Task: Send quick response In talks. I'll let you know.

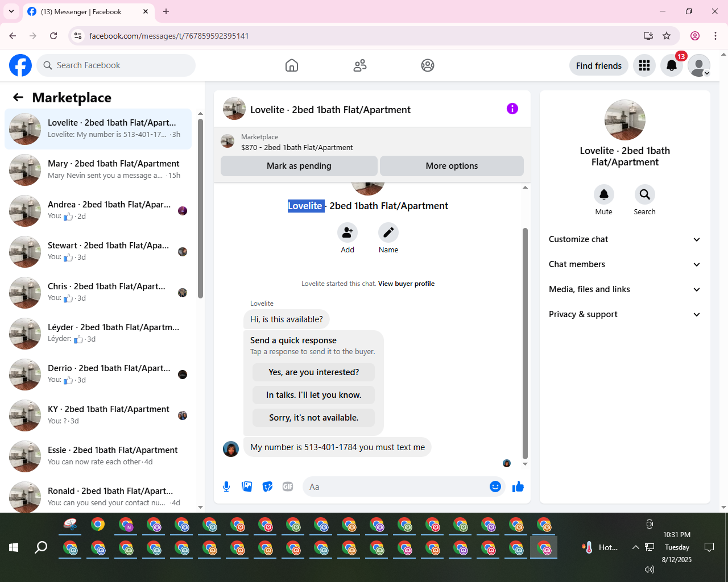Action: pyautogui.click(x=313, y=395)
